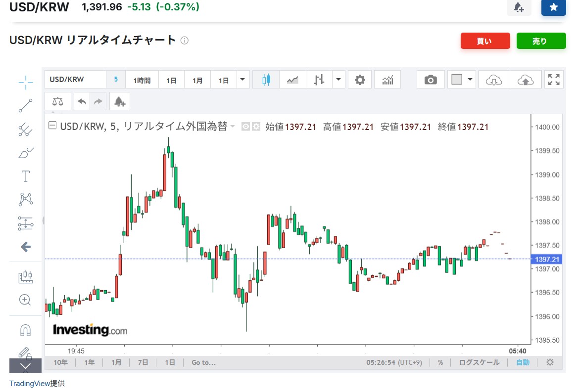Click the USD/KRW symbol input field

(75, 80)
